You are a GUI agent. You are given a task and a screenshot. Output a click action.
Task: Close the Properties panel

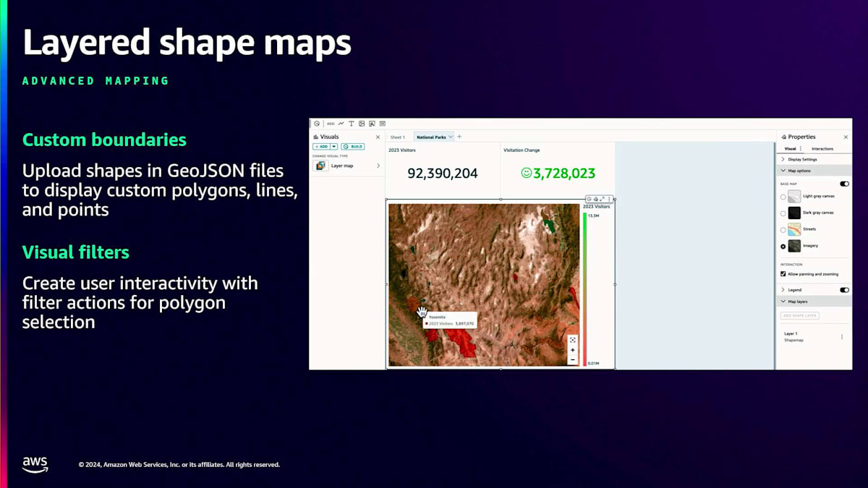click(x=846, y=137)
